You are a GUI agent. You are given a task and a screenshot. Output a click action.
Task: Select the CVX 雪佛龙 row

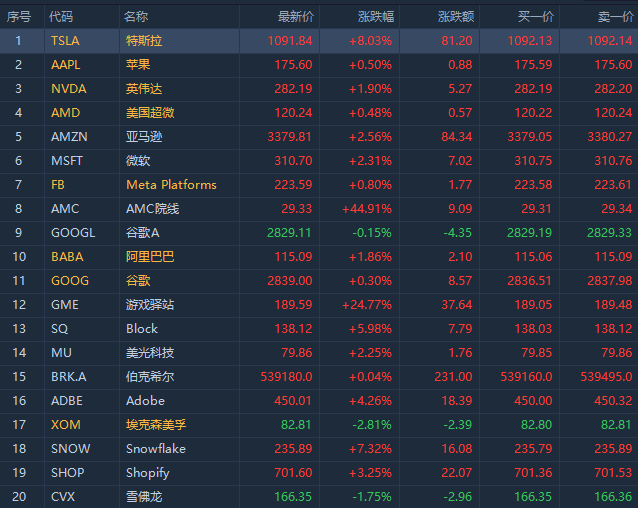(319, 497)
